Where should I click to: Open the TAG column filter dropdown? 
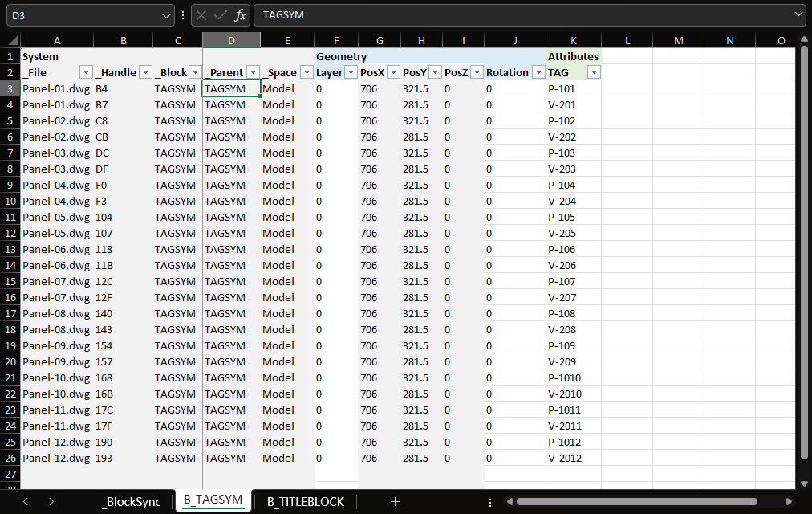click(x=594, y=72)
